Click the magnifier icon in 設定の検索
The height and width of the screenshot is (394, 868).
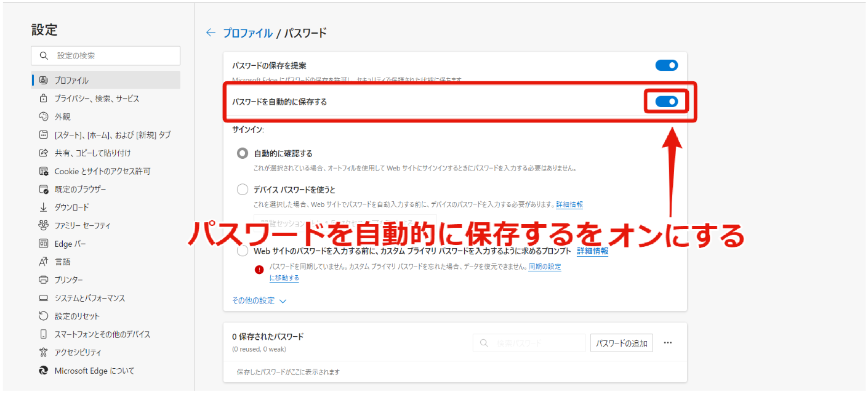[44, 55]
